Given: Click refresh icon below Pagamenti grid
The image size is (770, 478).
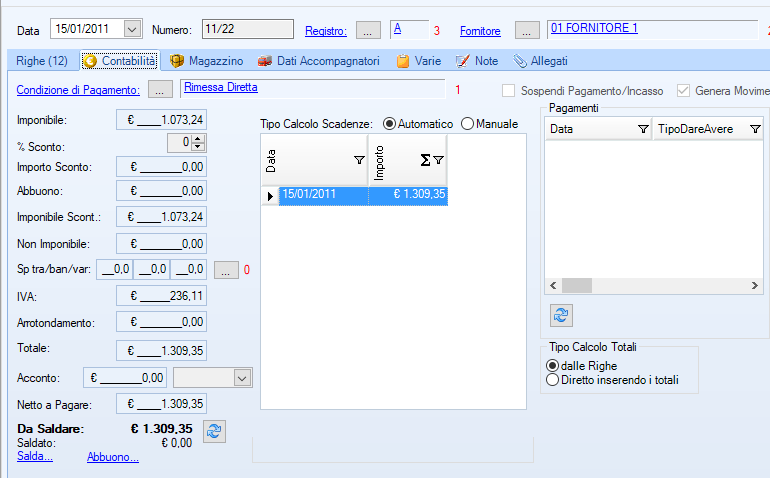Looking at the screenshot, I should pos(562,314).
